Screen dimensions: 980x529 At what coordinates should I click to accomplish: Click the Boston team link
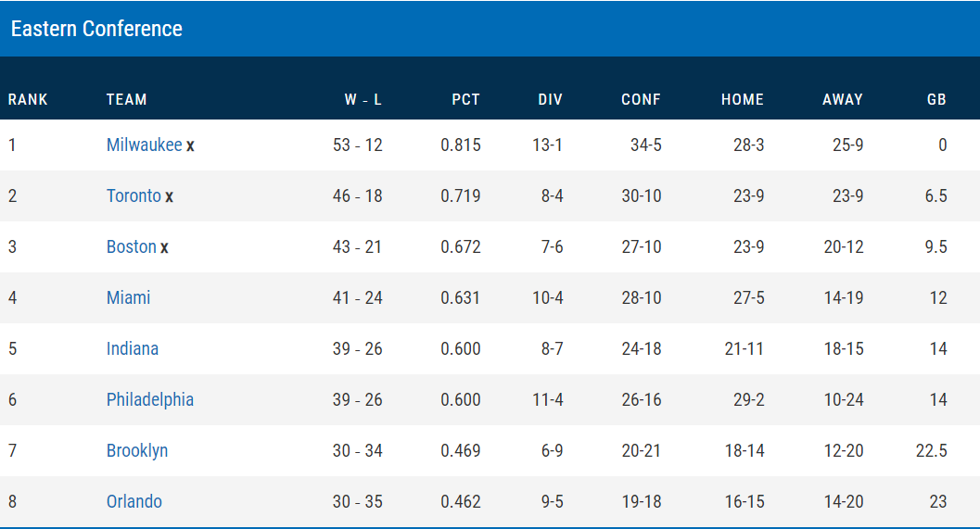click(131, 246)
